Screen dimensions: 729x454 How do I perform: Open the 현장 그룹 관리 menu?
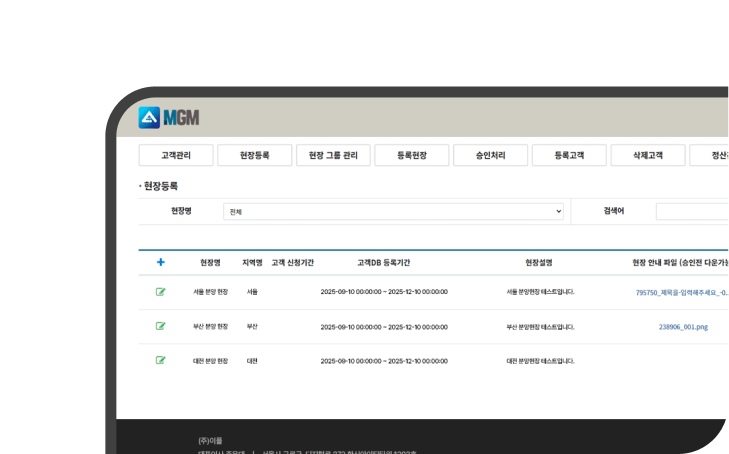[x=333, y=156]
